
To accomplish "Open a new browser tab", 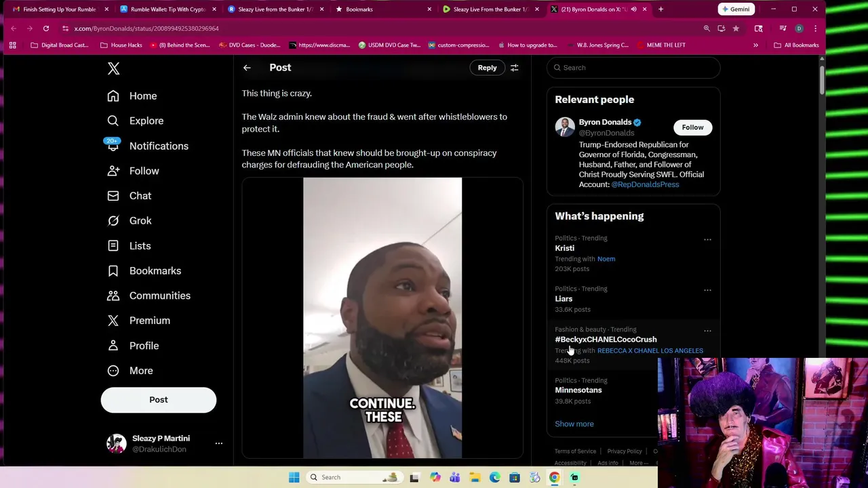I will 660,9.
